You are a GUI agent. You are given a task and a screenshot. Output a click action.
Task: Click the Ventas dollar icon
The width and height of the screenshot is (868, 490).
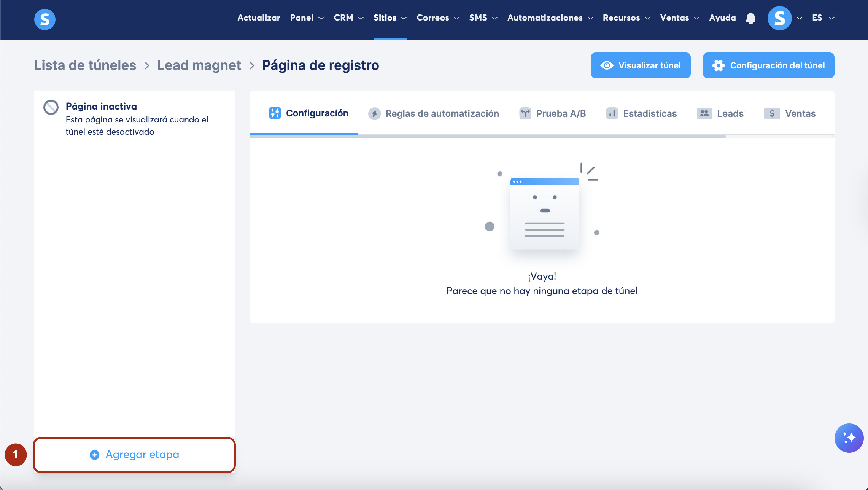pyautogui.click(x=772, y=113)
